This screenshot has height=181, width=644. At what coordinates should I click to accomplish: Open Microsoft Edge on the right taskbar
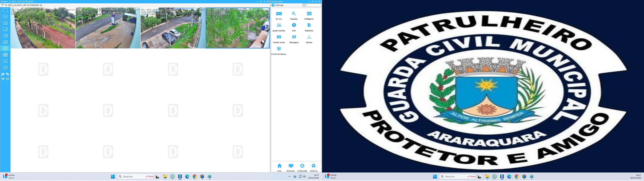pos(509,177)
